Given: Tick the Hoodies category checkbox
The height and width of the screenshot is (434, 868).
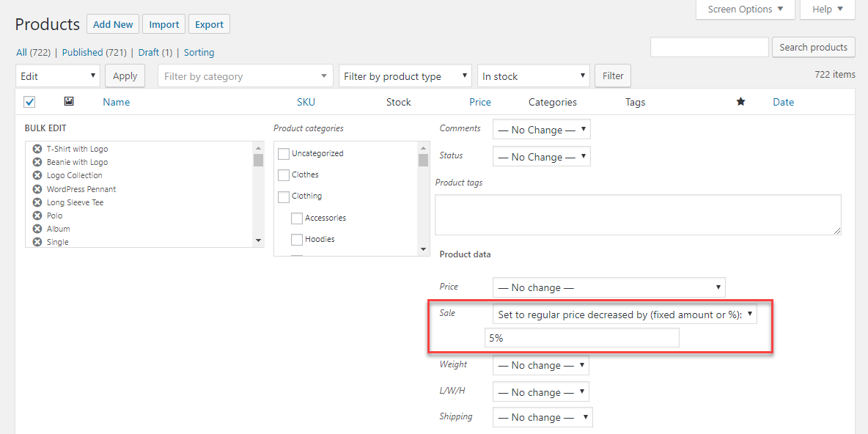Looking at the screenshot, I should [297, 240].
